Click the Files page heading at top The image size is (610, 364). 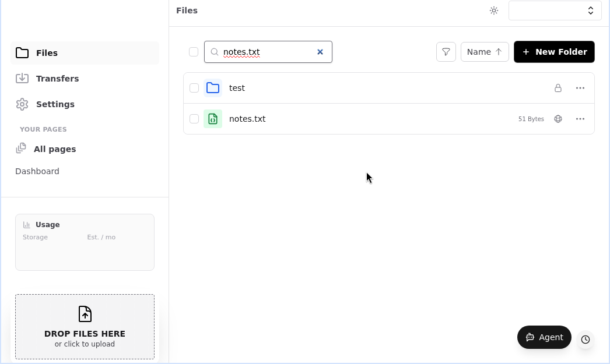click(x=187, y=10)
